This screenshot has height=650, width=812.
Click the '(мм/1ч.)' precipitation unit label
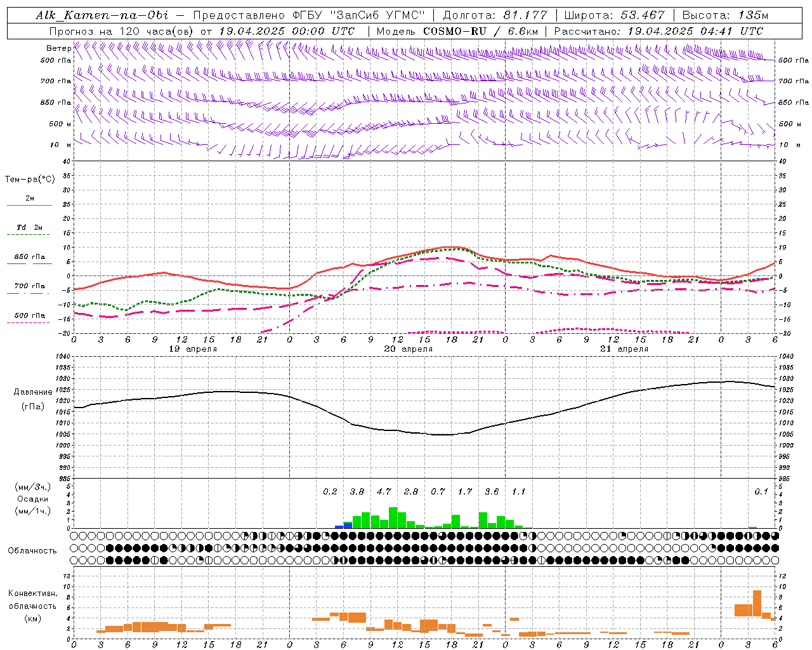33,511
